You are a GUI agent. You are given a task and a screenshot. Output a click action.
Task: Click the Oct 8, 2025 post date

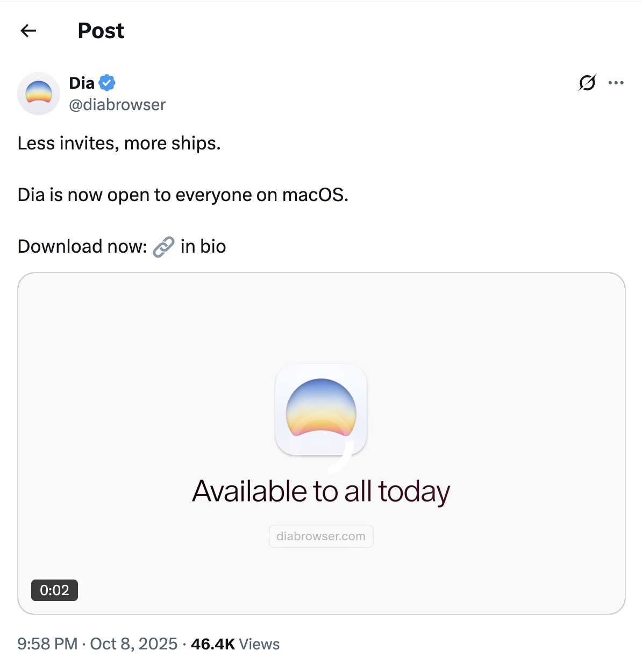coord(133,644)
